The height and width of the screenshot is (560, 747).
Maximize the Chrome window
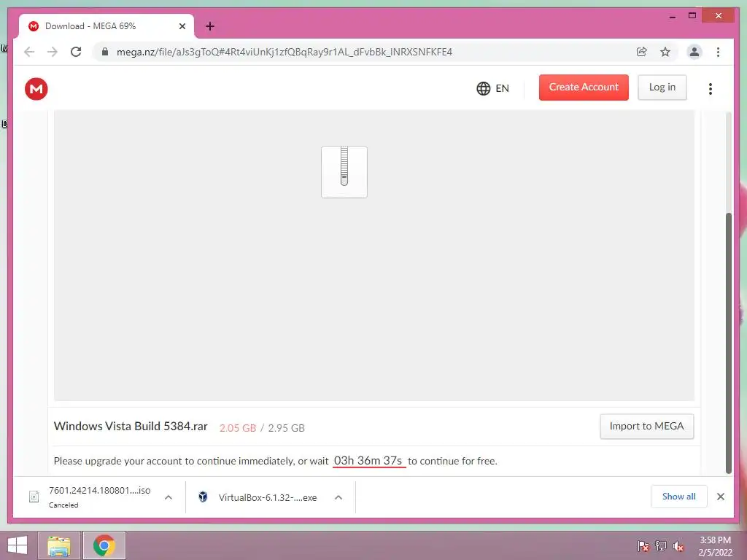coord(692,16)
